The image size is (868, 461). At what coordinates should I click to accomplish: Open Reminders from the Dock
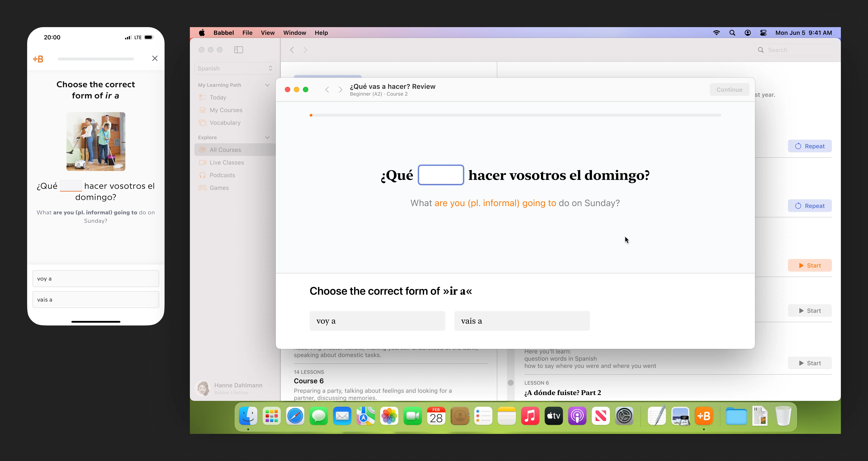tap(483, 416)
